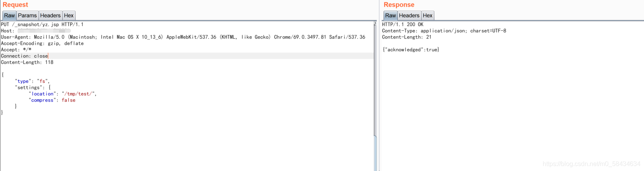Image resolution: width=644 pixels, height=171 pixels.
Task: Click the Accept-Encoding: gzip, deflate line
Action: point(42,43)
